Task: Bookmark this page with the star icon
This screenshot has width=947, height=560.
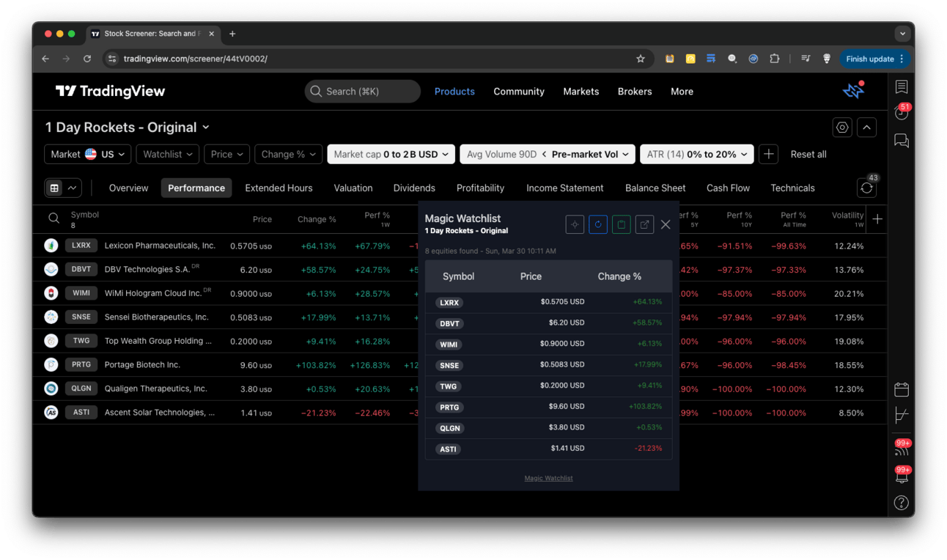Action: [x=640, y=59]
